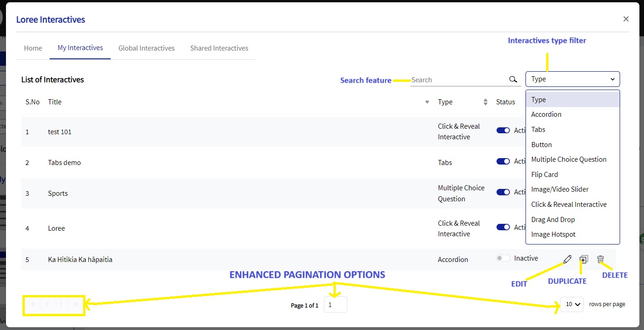Go to previous page button
644x330 pixels.
point(48,304)
